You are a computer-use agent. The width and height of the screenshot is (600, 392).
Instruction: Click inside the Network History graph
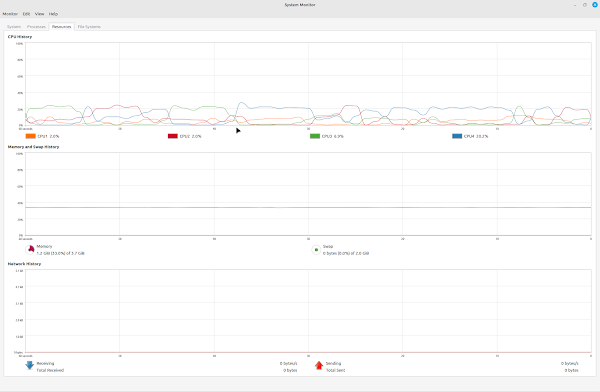[308, 311]
